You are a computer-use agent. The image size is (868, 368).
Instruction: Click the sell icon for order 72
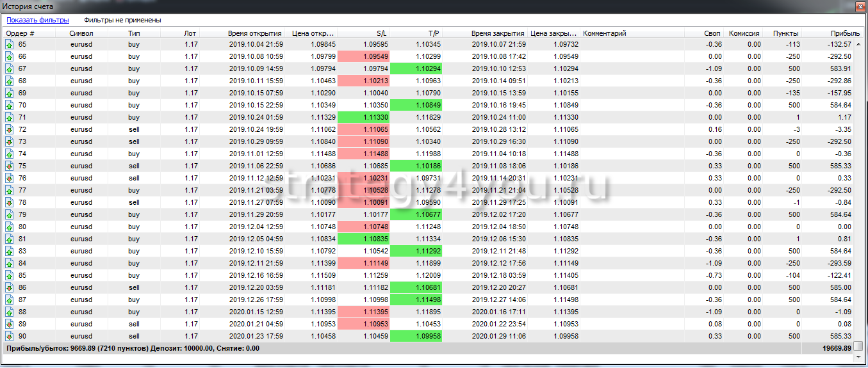pos(9,130)
